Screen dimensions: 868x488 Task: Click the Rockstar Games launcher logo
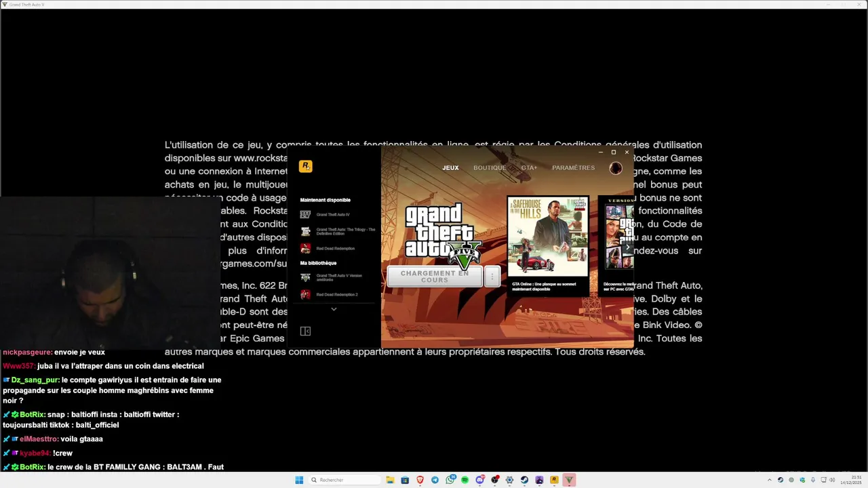306,166
